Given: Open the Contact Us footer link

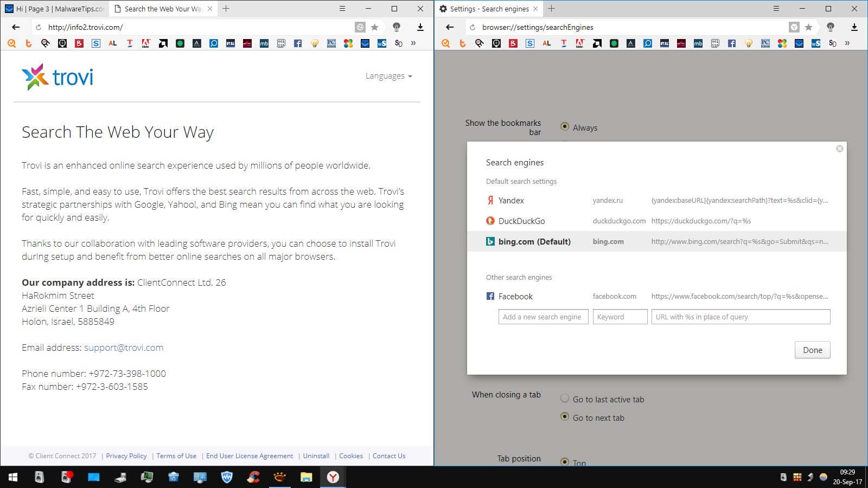Looking at the screenshot, I should pyautogui.click(x=389, y=456).
